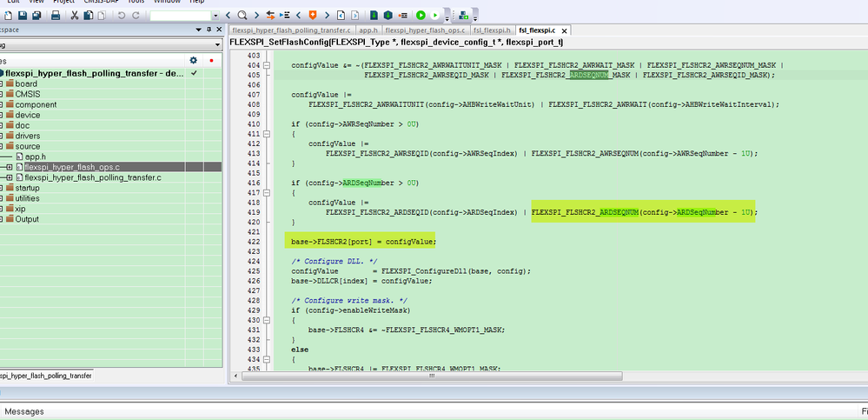Select the fsl_flexspi.c tab

click(x=542, y=30)
